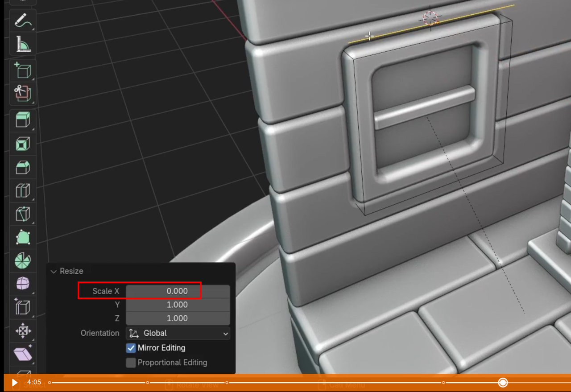Pick the Add Cube tool
This screenshot has width=571, height=392.
(22, 70)
